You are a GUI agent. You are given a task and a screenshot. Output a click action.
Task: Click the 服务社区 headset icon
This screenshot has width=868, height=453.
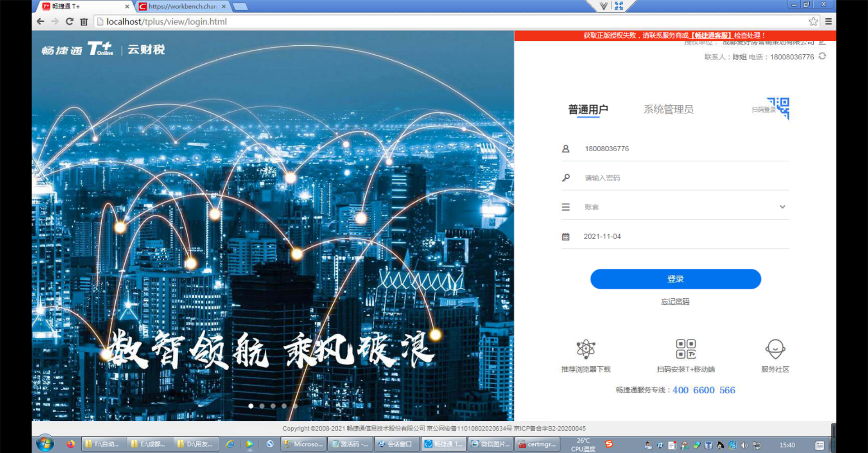coord(775,349)
